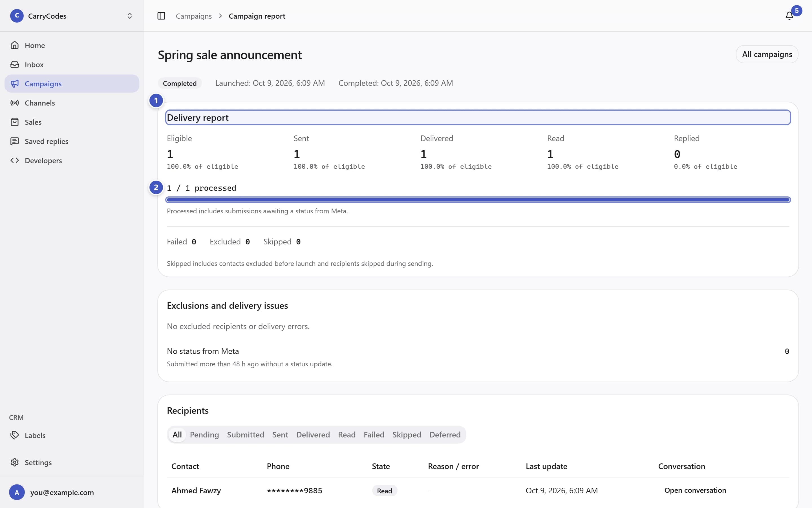812x508 pixels.
Task: Go to Campaigns breadcrumb link
Action: point(194,16)
